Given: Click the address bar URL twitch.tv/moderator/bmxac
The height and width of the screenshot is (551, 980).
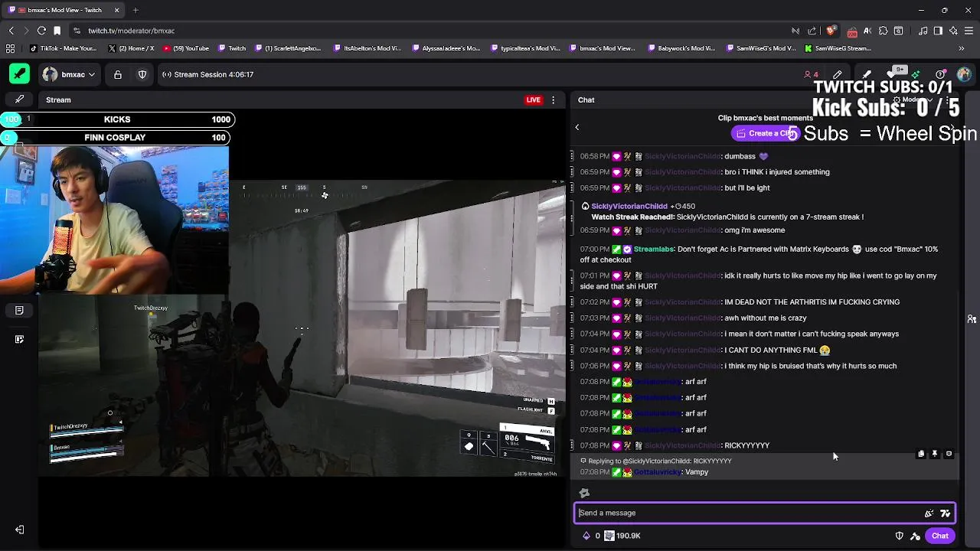Looking at the screenshot, I should (x=131, y=31).
